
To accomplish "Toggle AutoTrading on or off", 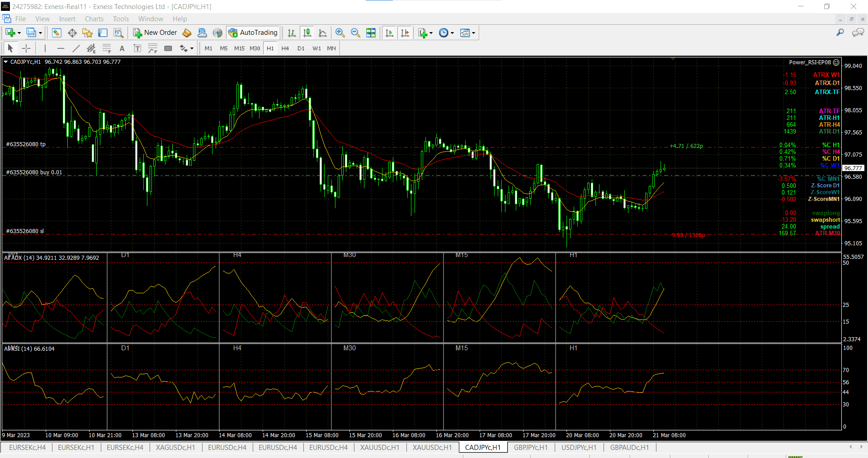I will (253, 33).
